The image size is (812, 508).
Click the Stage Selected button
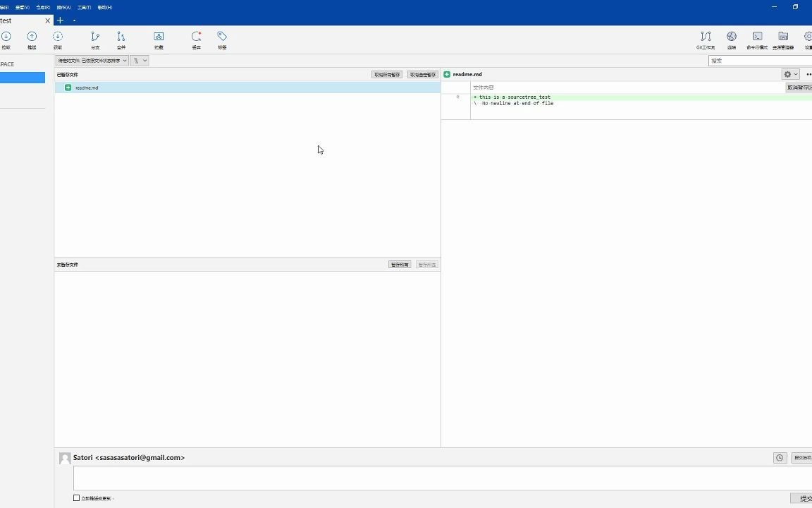point(426,265)
